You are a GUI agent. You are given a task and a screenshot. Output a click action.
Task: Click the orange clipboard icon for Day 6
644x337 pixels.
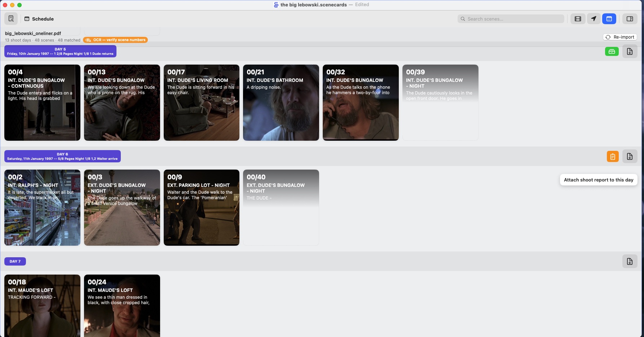pos(613,157)
